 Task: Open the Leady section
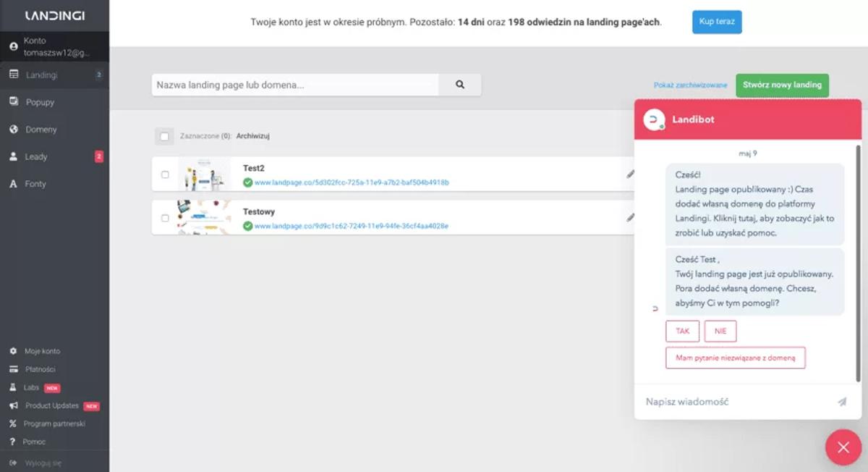click(x=54, y=156)
